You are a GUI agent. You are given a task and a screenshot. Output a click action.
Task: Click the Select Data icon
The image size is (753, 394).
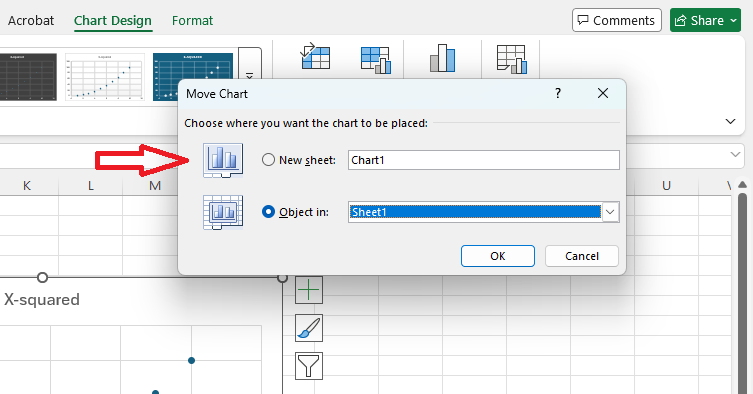click(x=376, y=60)
